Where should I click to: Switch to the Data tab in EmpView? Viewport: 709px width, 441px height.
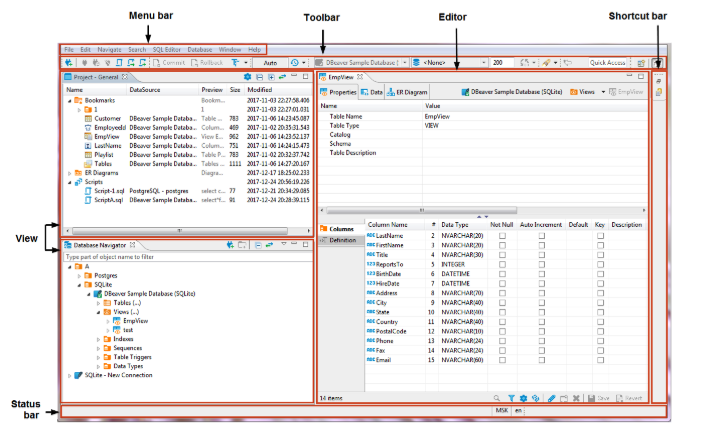pyautogui.click(x=371, y=91)
